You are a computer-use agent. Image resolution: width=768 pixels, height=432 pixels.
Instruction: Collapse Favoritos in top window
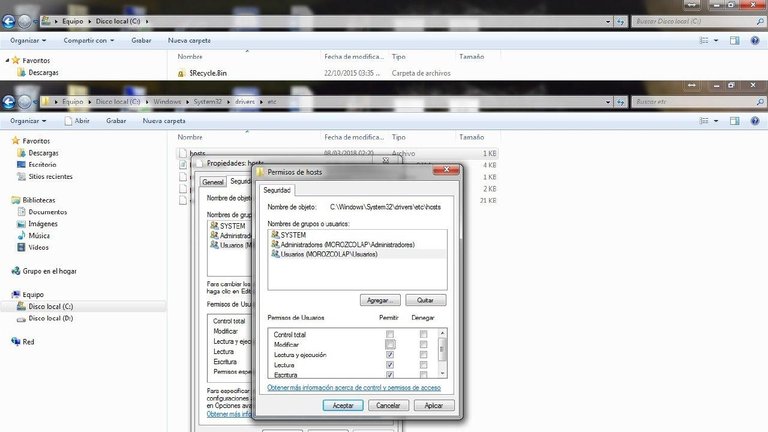click(7, 60)
